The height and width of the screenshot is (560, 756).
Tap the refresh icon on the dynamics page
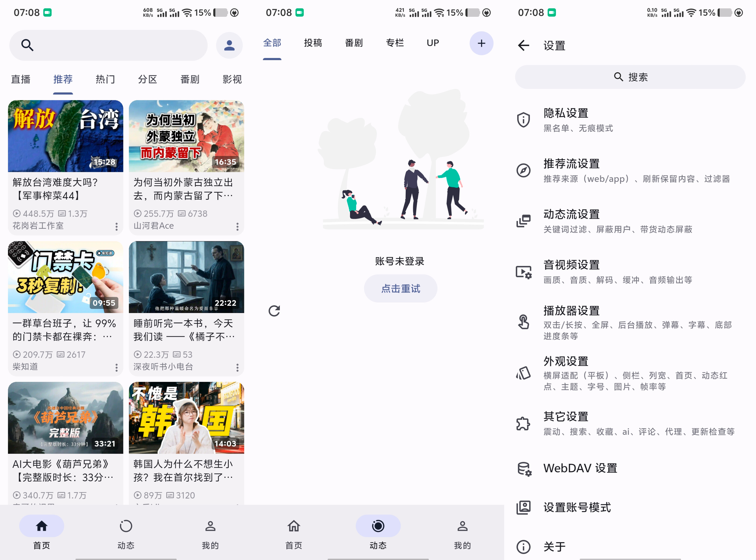(x=275, y=310)
